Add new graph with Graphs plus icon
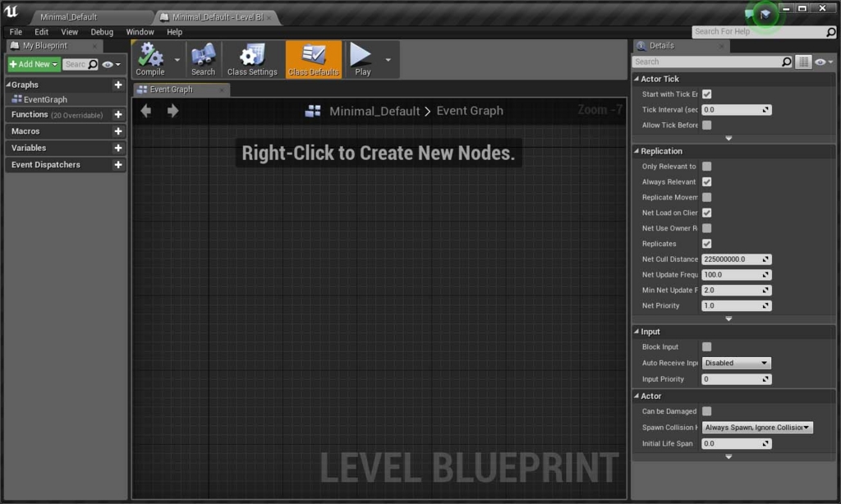Viewport: 841px width, 504px height. tap(118, 85)
